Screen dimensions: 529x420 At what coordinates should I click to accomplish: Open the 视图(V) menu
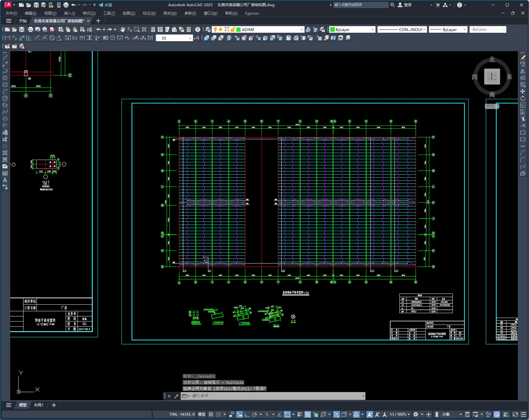coord(50,13)
